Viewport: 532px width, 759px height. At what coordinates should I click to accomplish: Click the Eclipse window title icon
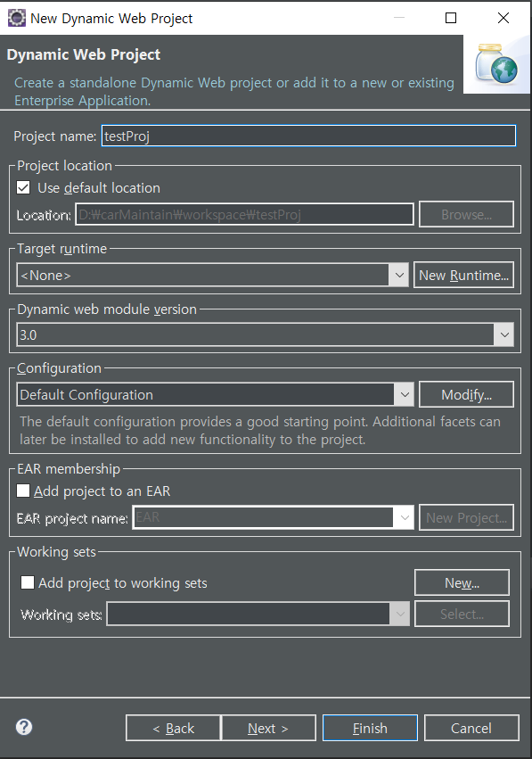coord(16,18)
